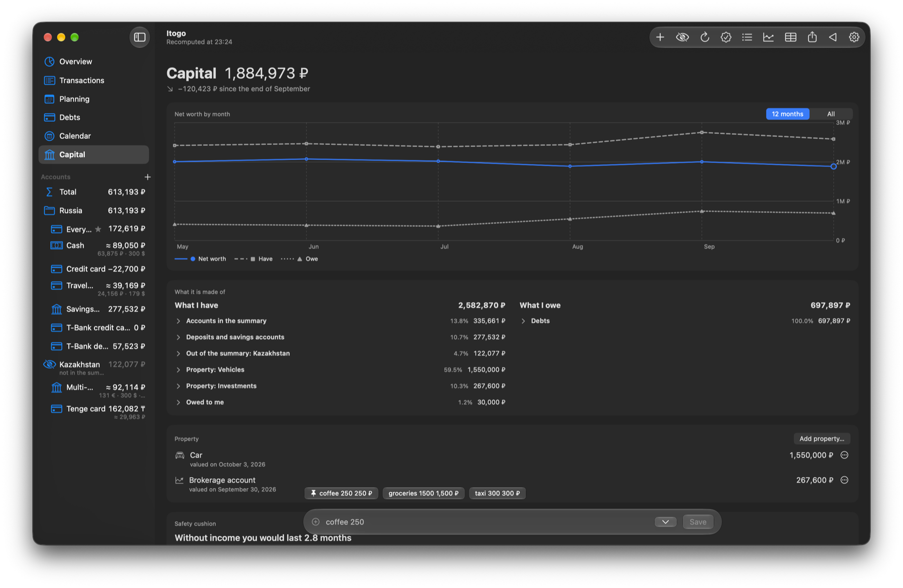The width and height of the screenshot is (903, 588).
Task: Expand Property: Investments row
Action: pos(340,386)
